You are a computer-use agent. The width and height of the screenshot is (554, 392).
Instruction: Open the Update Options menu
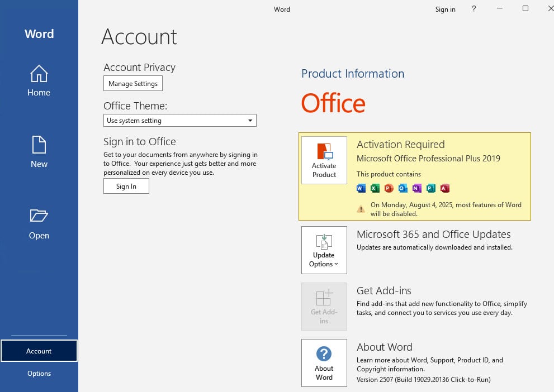(324, 250)
